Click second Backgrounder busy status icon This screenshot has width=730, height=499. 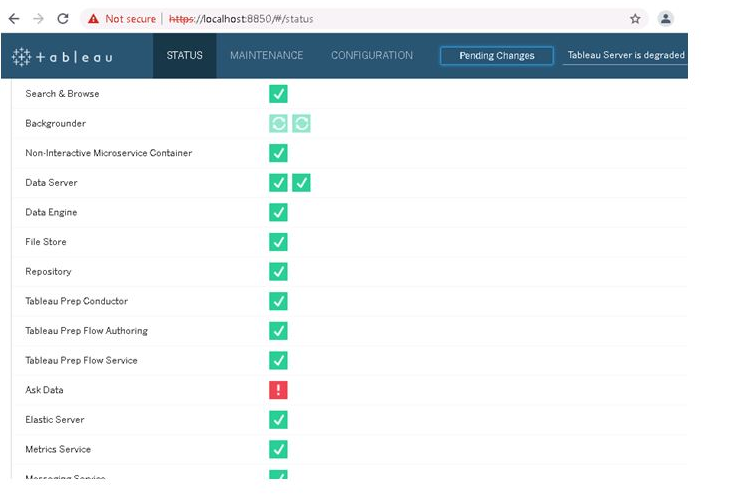pyautogui.click(x=301, y=123)
